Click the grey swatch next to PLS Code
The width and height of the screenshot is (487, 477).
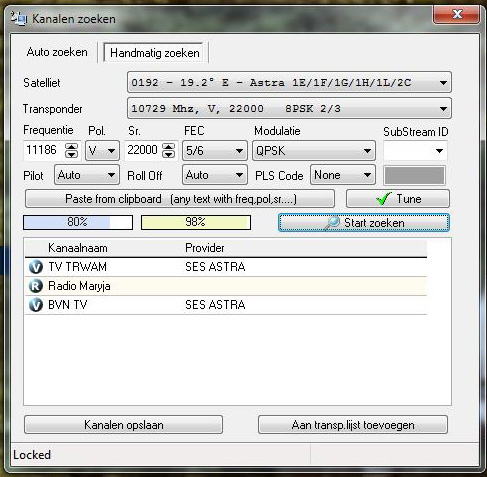tap(414, 175)
